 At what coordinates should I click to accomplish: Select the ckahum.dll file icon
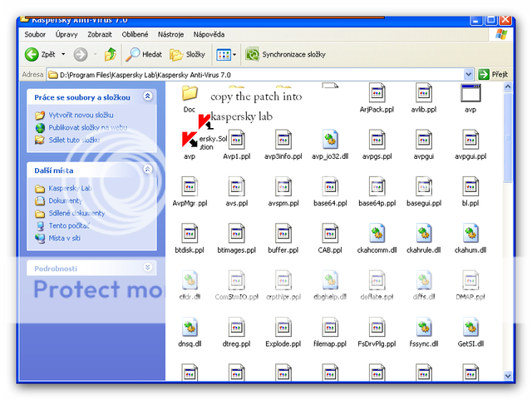click(470, 234)
